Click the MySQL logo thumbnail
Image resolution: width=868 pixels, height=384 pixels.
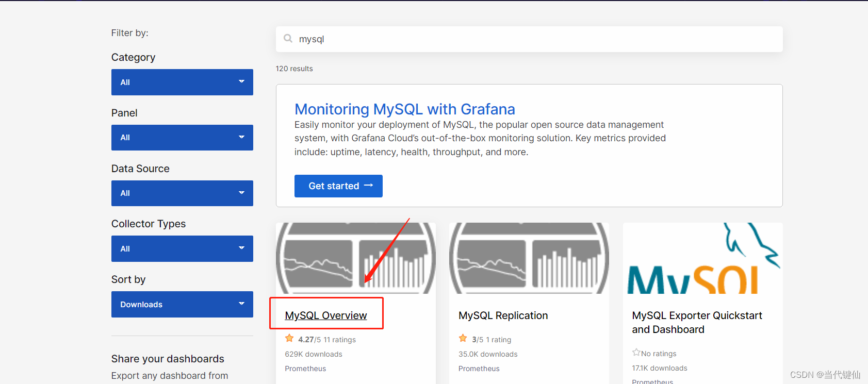click(x=703, y=258)
